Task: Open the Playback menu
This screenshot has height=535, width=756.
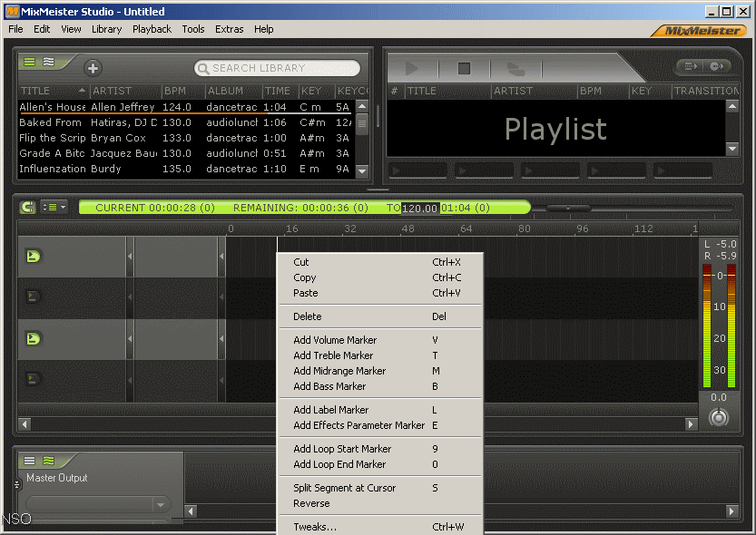Action: (152, 29)
